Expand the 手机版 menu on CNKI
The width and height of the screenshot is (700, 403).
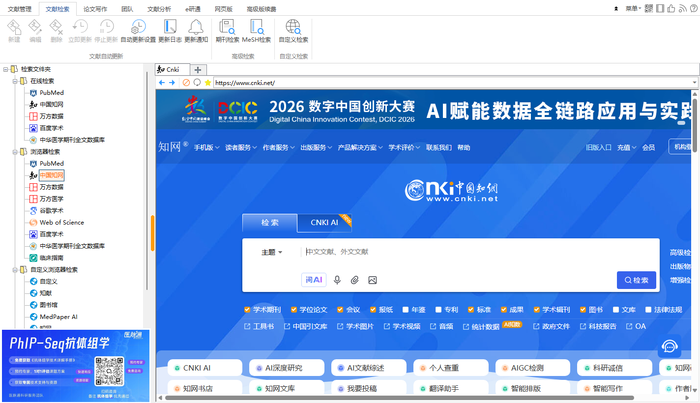click(206, 147)
